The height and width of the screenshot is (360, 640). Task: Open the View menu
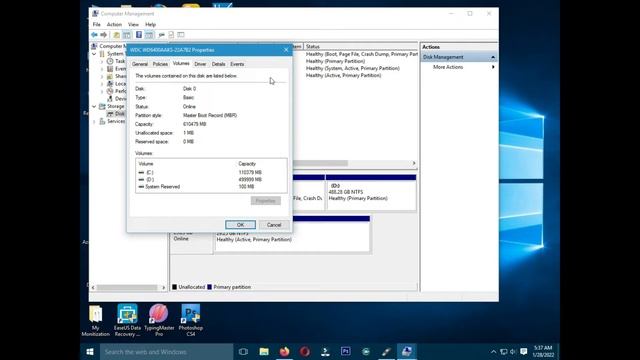click(x=133, y=24)
